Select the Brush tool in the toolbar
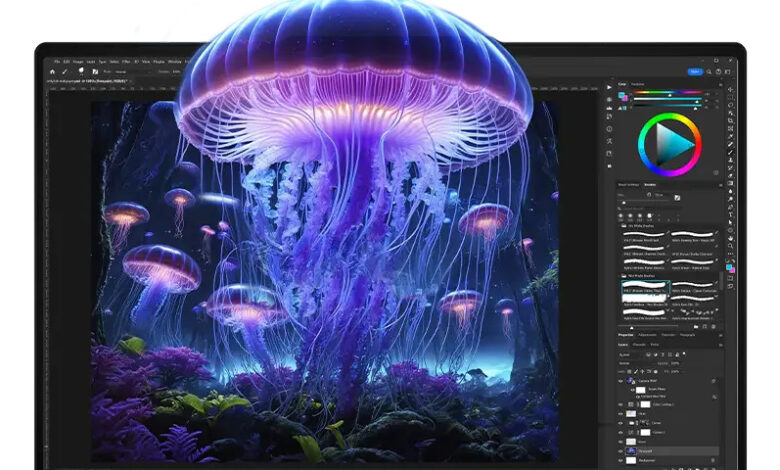The height and width of the screenshot is (470, 780). click(x=730, y=152)
